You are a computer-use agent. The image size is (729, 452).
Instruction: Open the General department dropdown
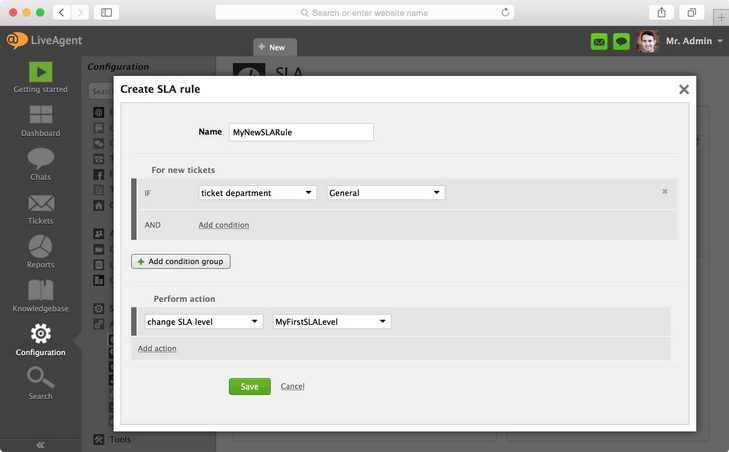[385, 193]
